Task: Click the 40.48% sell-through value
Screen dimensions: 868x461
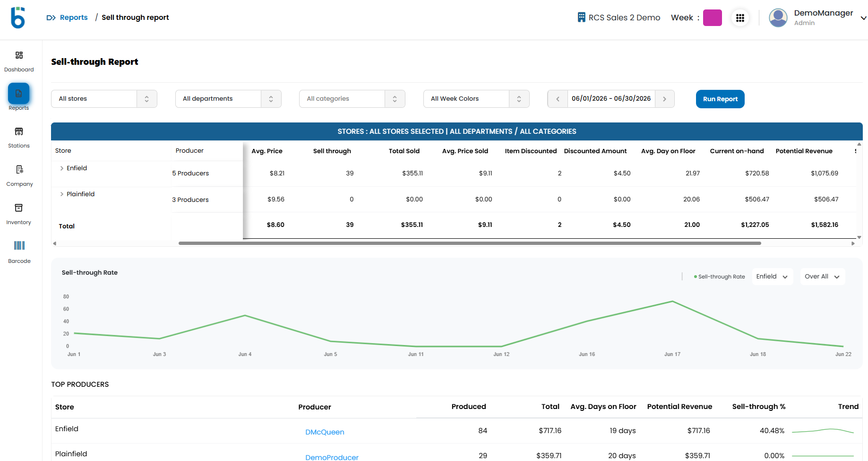Action: tap(772, 431)
